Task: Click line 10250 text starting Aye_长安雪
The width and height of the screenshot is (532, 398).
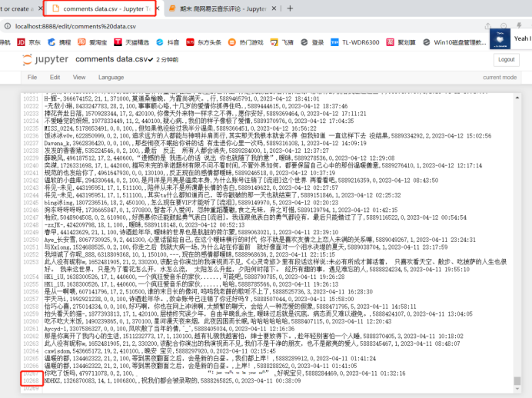Action: click(x=260, y=240)
